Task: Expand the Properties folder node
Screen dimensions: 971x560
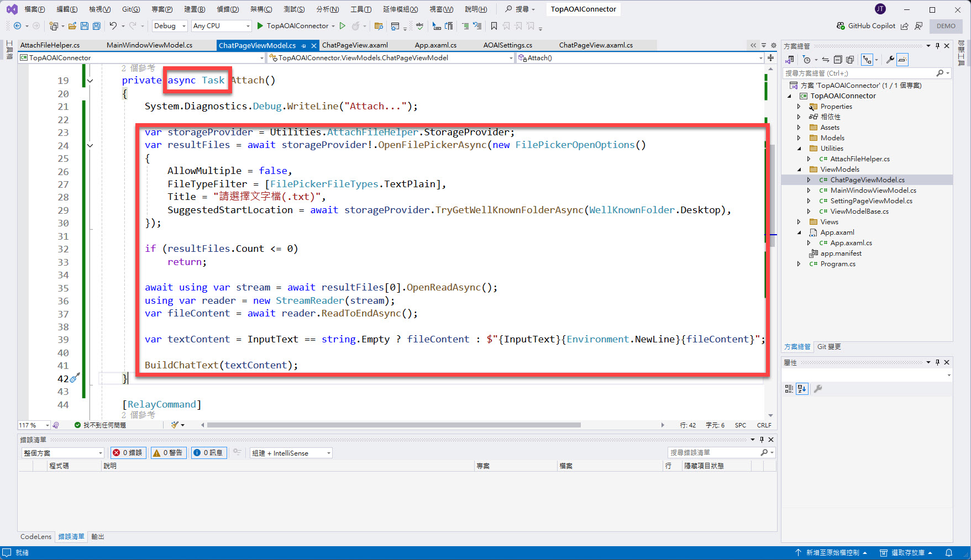Action: 799,107
